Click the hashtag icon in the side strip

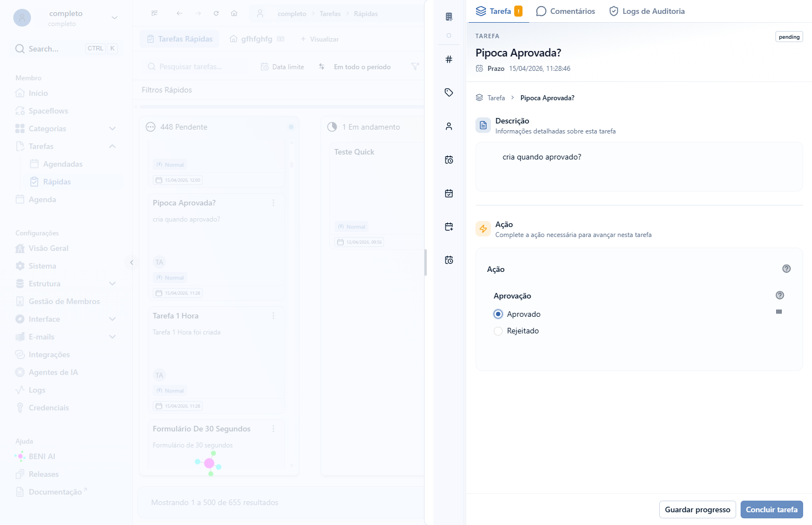coord(449,59)
